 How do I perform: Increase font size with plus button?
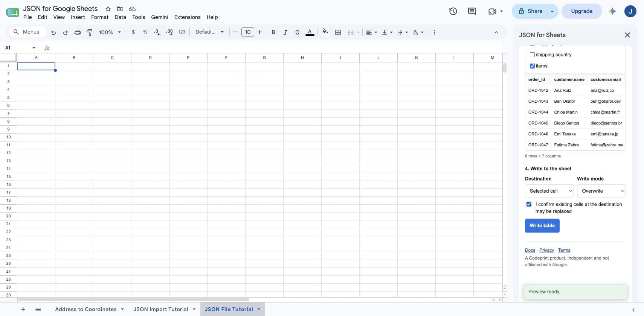pos(259,32)
